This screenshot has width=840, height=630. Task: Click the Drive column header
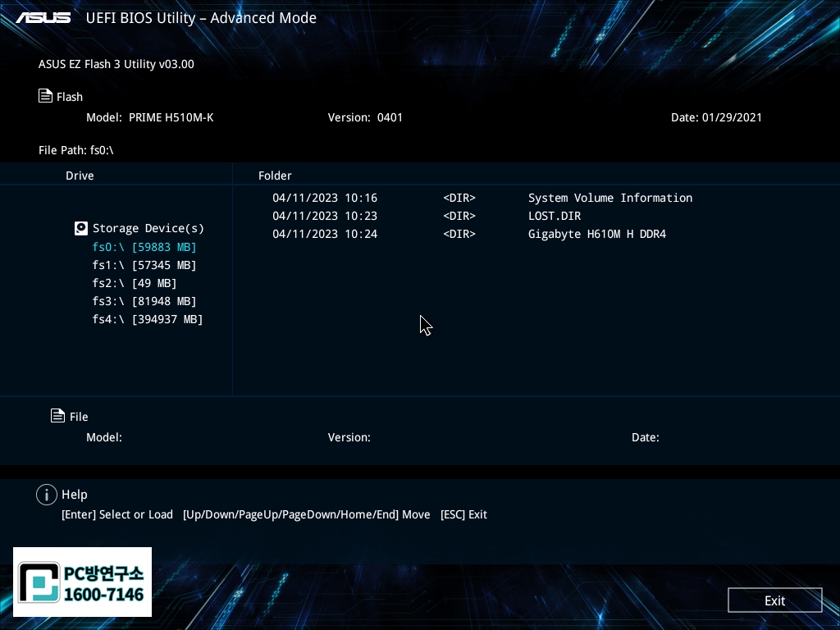point(80,176)
